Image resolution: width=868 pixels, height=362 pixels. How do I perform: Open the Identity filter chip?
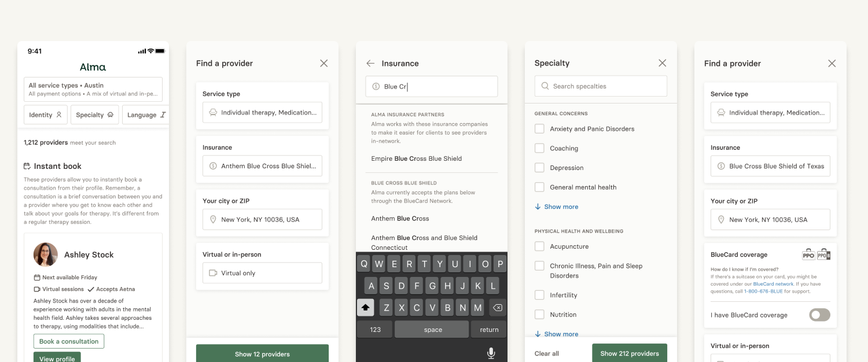click(46, 114)
